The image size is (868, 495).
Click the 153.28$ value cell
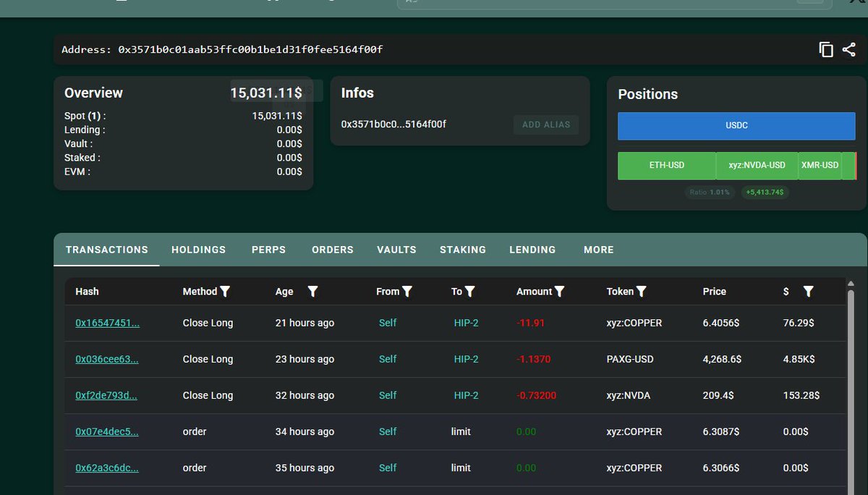801,395
